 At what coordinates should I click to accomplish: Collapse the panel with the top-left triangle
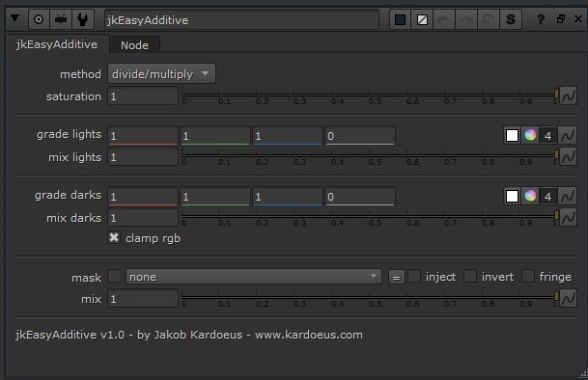coord(14,17)
